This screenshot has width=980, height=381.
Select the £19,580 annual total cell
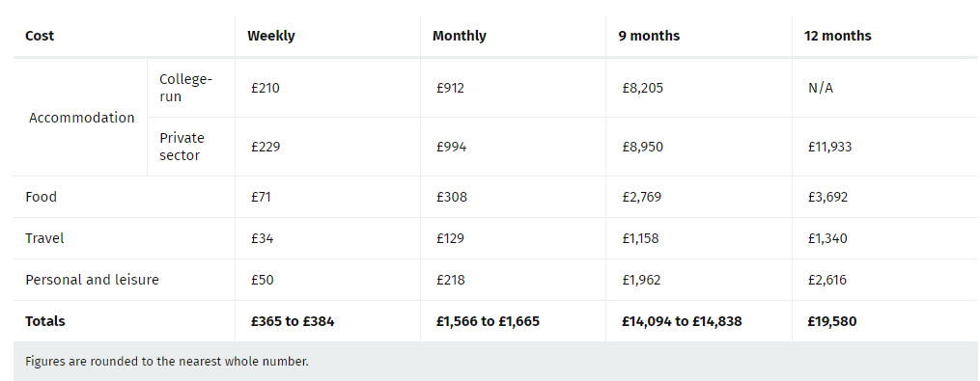832,321
